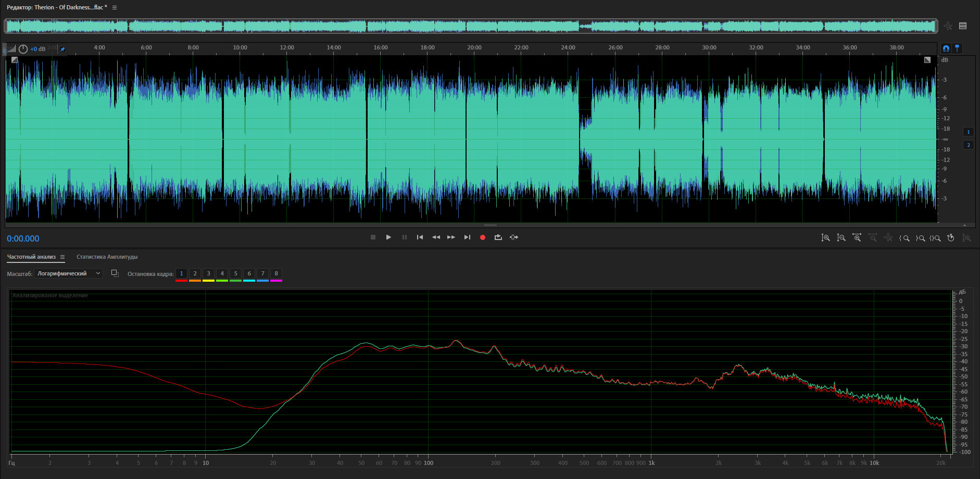
Task: Click the red Record button
Action: coord(482,237)
